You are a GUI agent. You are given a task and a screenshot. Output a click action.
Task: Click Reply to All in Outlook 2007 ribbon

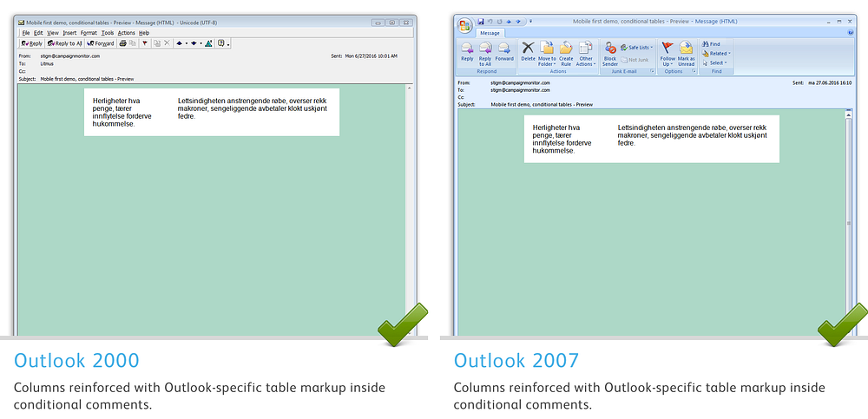(x=485, y=54)
